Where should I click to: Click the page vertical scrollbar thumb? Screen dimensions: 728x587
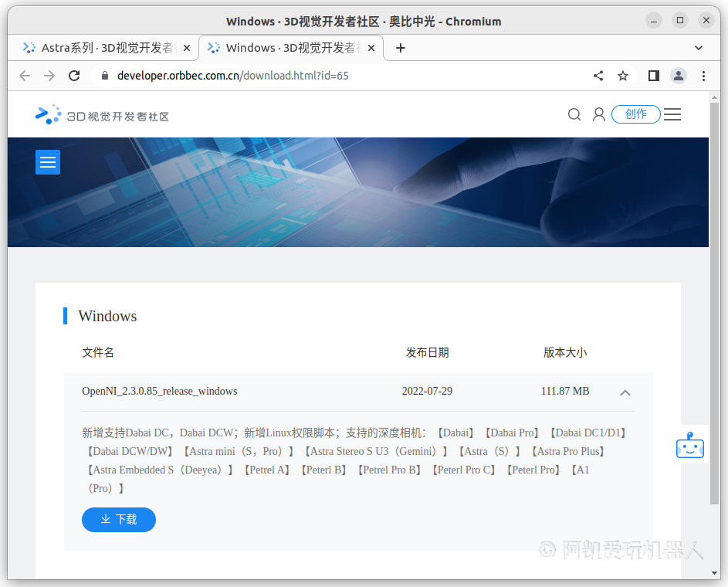[714, 303]
